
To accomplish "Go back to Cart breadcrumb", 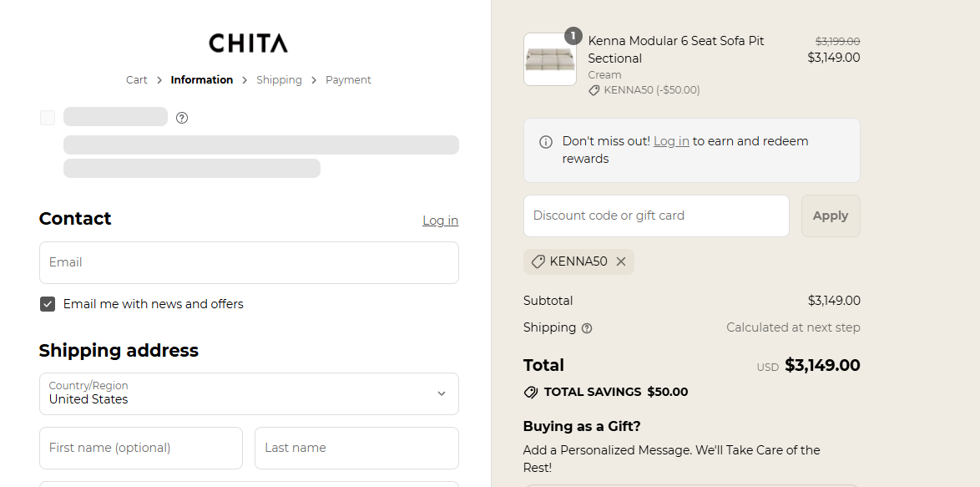I will coord(136,80).
